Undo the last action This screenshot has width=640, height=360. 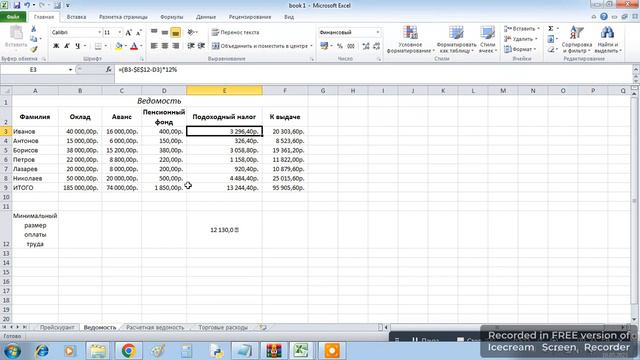(27, 5)
